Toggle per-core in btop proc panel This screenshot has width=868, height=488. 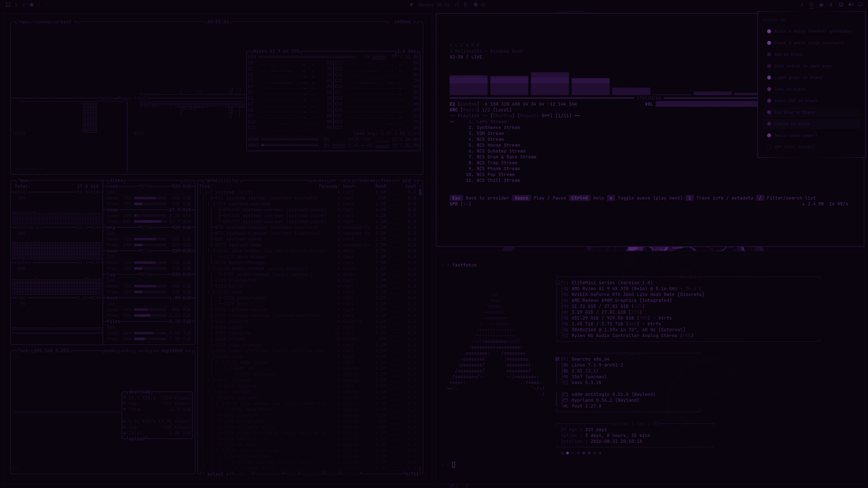(x=340, y=181)
